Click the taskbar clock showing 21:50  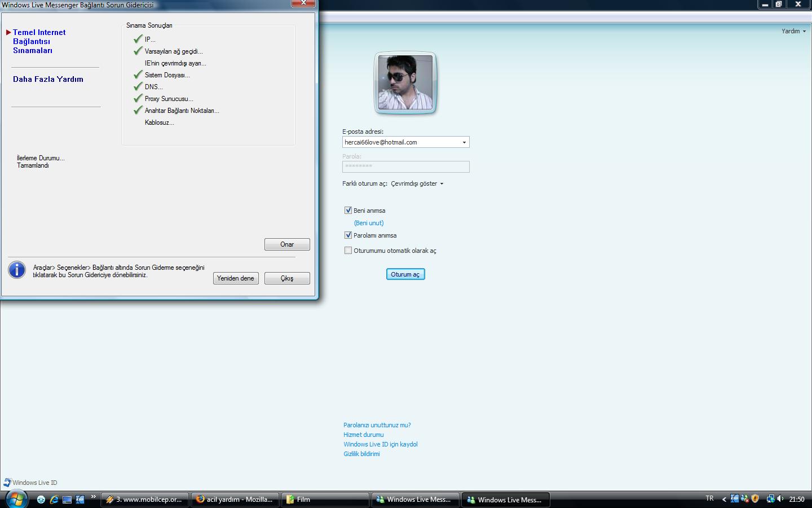(797, 499)
